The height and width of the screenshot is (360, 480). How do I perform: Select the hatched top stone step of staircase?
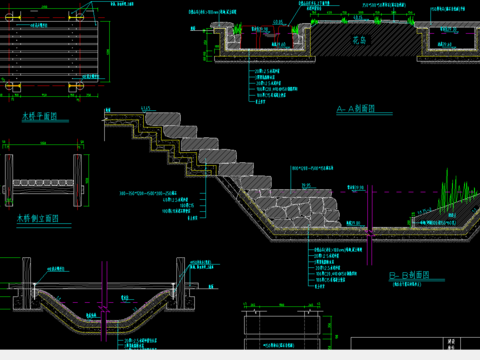coord(163,119)
